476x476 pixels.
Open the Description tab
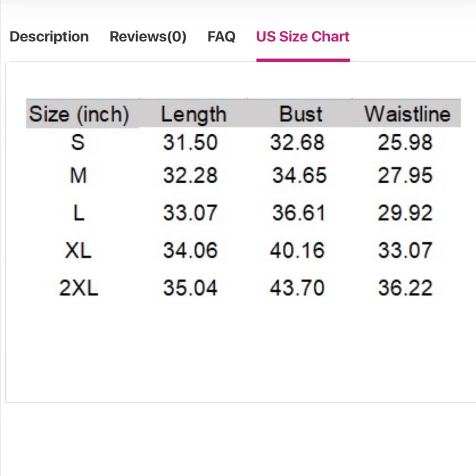tap(49, 37)
